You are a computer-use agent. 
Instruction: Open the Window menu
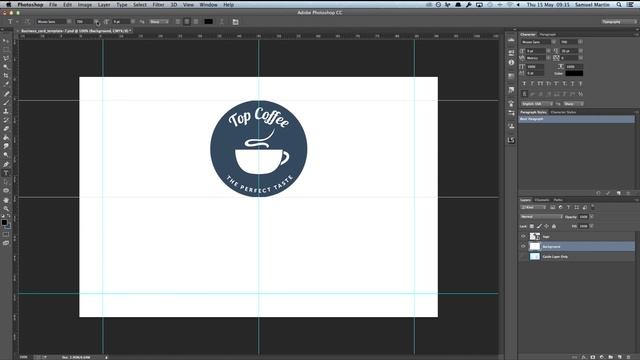point(208,5)
